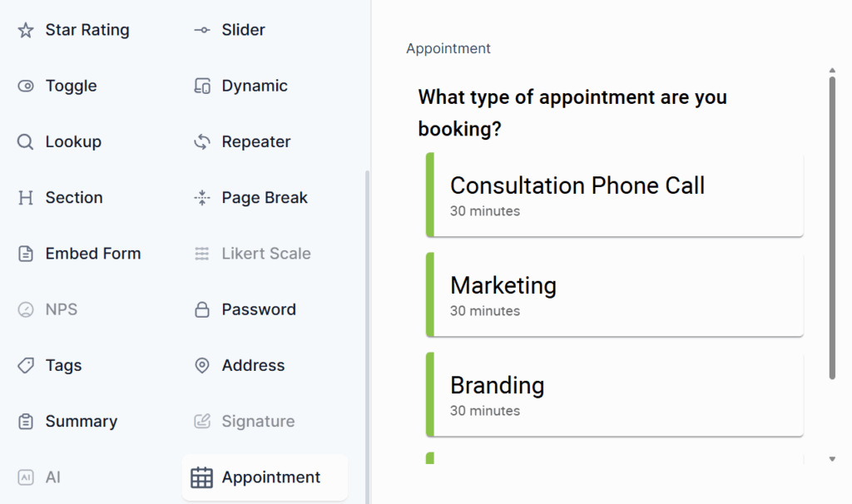Select the Toggle field icon
Screen dimensions: 852x504
[x=26, y=86]
